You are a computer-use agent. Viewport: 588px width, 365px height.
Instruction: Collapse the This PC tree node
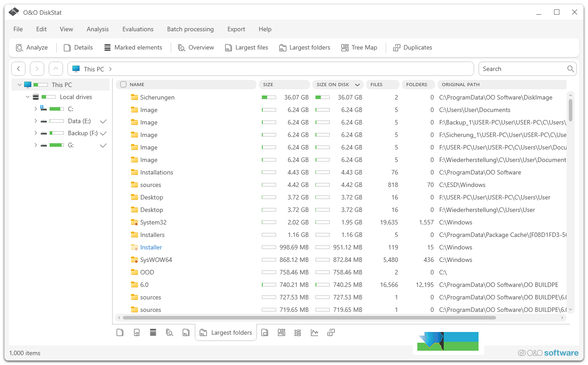(19, 85)
